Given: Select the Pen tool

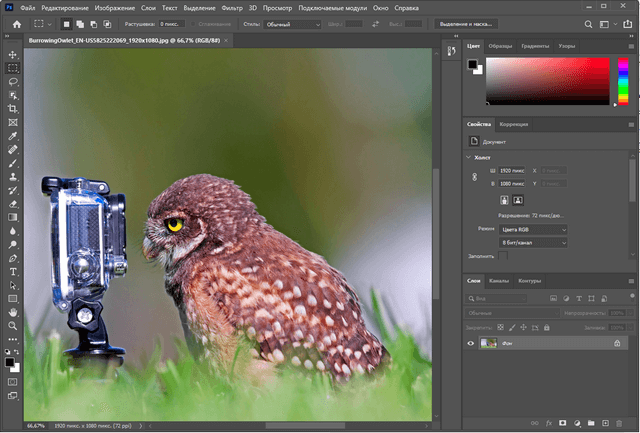Looking at the screenshot, I should [13, 258].
